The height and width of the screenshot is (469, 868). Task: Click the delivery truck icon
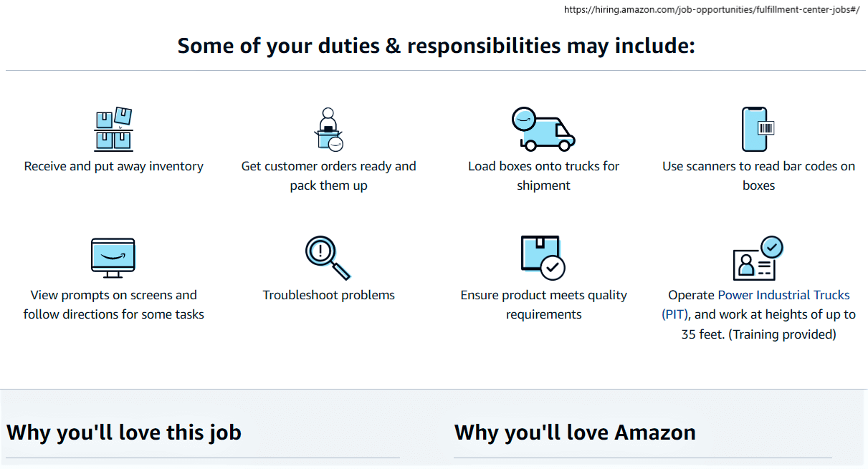click(543, 129)
